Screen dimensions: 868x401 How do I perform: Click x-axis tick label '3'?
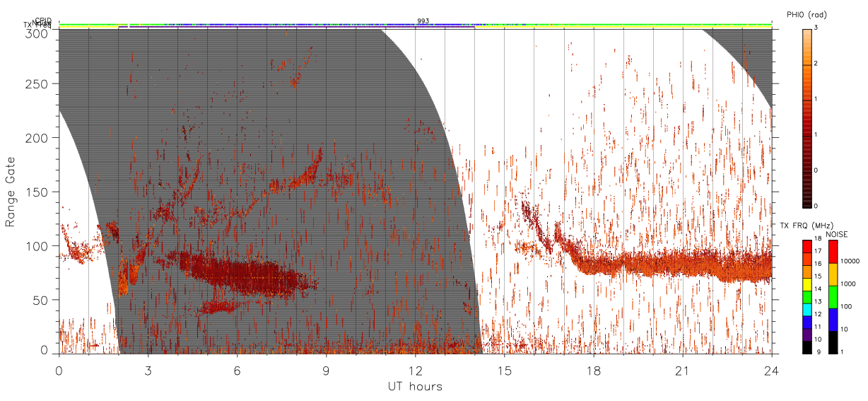tap(148, 371)
